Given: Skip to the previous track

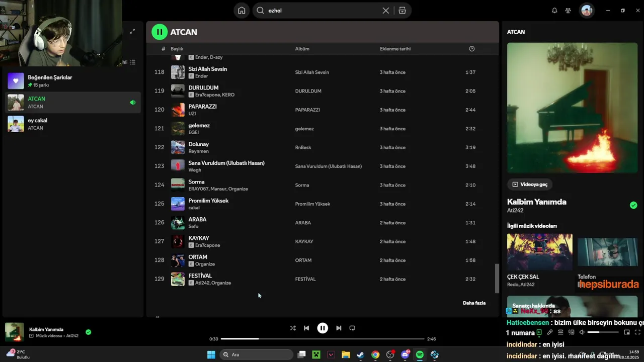Looking at the screenshot, I should [x=306, y=328].
